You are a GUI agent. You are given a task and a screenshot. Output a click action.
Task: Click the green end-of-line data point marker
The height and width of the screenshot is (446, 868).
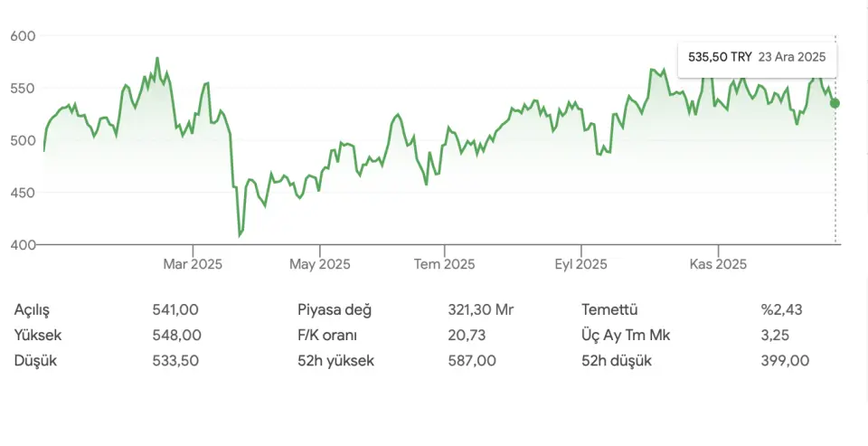click(835, 103)
